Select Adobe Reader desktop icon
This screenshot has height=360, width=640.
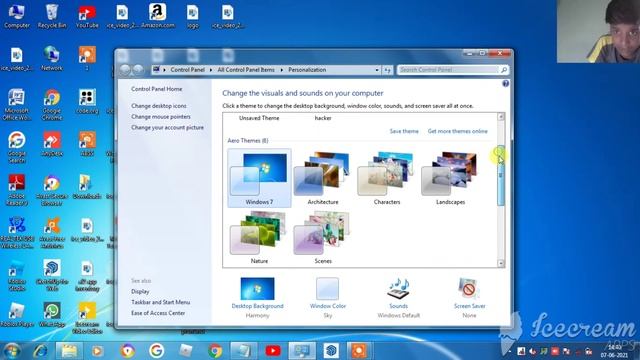[x=17, y=190]
